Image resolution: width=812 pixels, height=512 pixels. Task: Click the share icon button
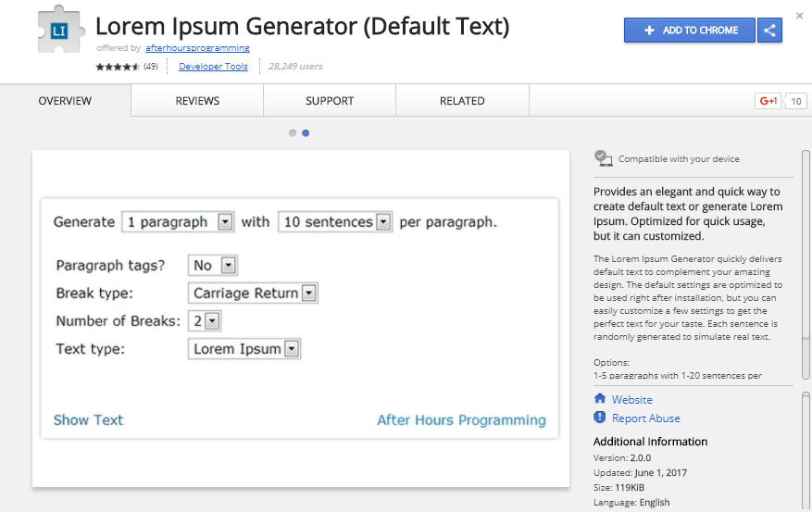(769, 30)
